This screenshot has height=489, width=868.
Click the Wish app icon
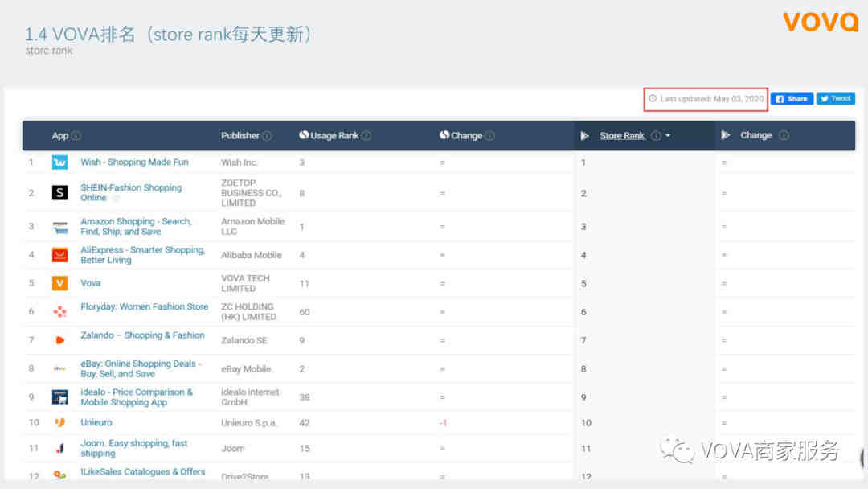coord(59,162)
